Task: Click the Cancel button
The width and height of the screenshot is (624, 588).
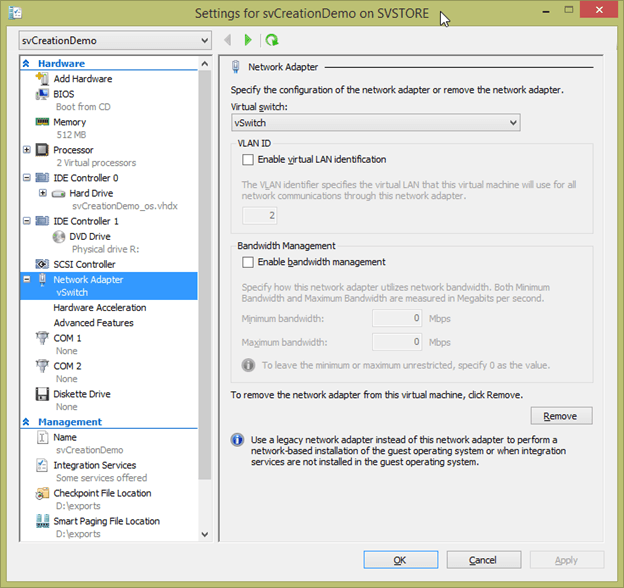Action: pyautogui.click(x=484, y=560)
